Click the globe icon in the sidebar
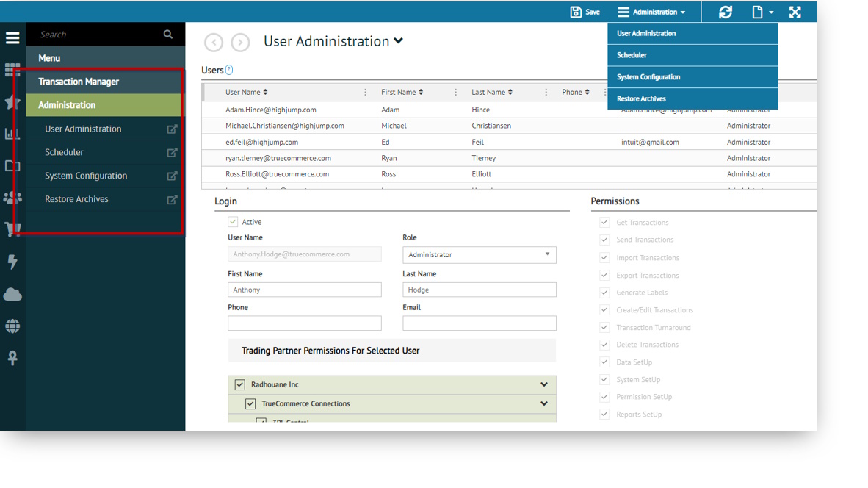 (x=12, y=326)
